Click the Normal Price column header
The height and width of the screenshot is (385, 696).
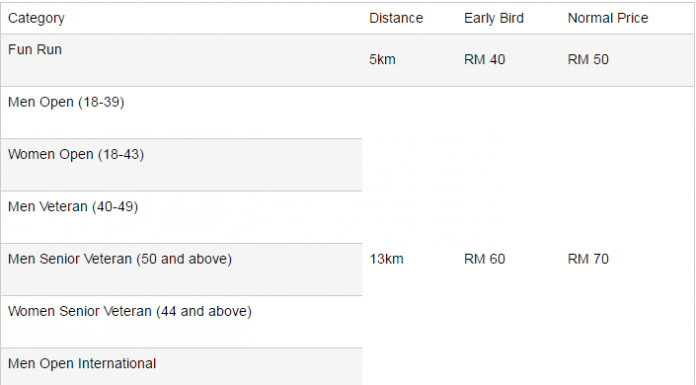608,18
